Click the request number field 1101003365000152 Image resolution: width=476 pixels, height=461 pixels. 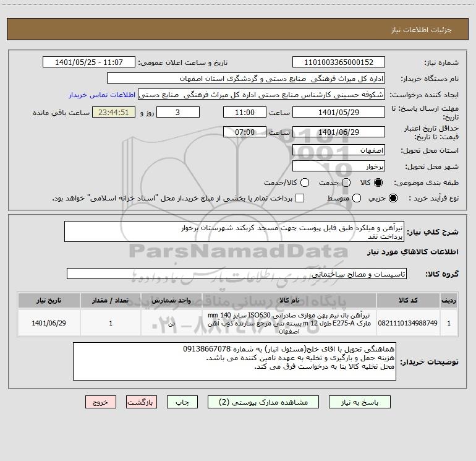[339, 62]
